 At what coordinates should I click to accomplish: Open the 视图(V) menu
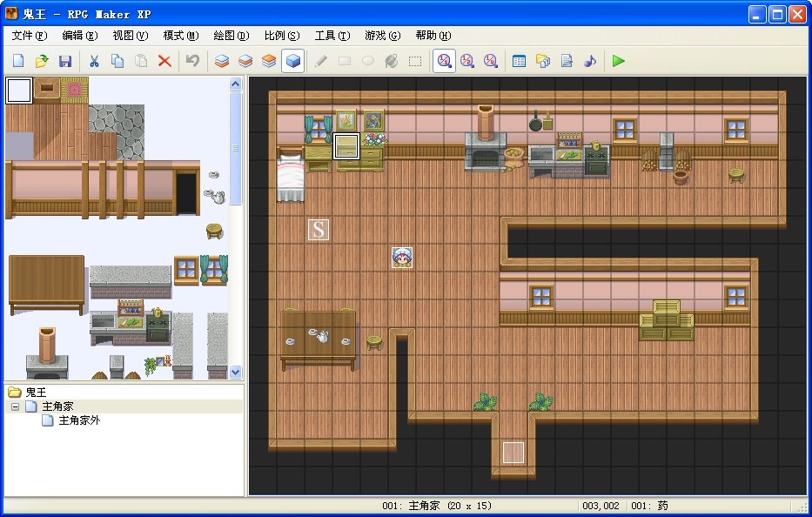tap(131, 36)
